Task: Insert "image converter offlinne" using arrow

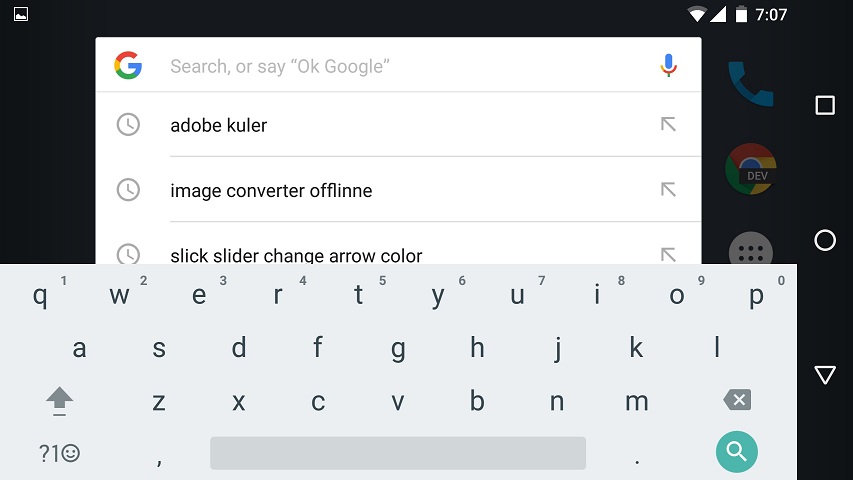Action: (x=668, y=189)
